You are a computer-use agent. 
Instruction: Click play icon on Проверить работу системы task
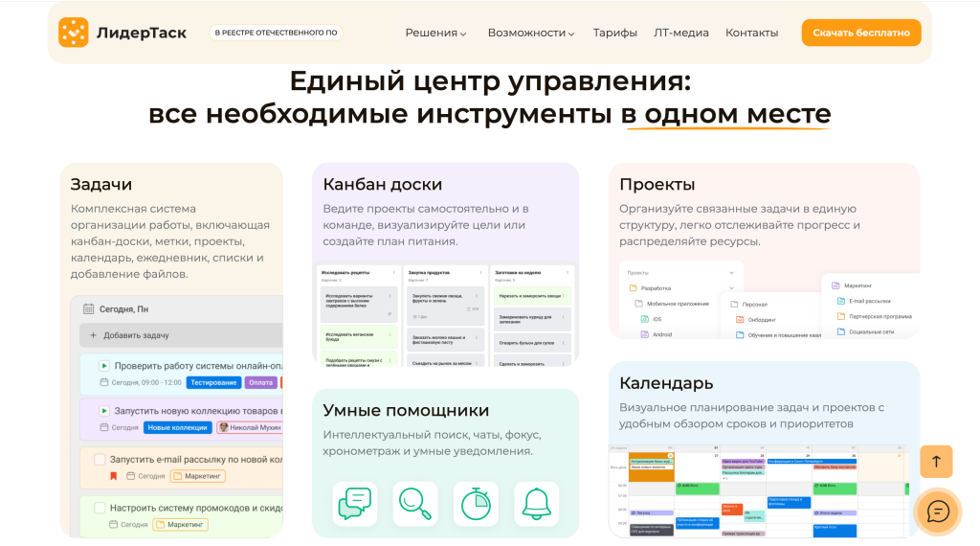coord(104,365)
